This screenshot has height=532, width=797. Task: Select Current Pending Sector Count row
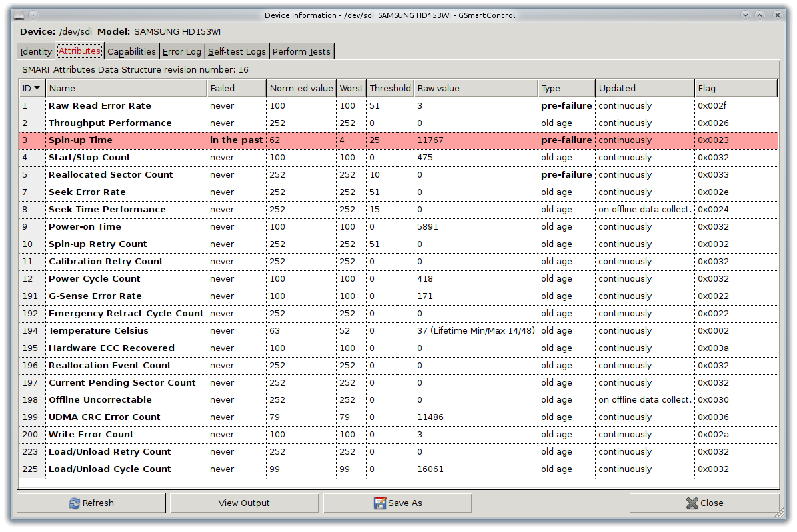pos(398,382)
